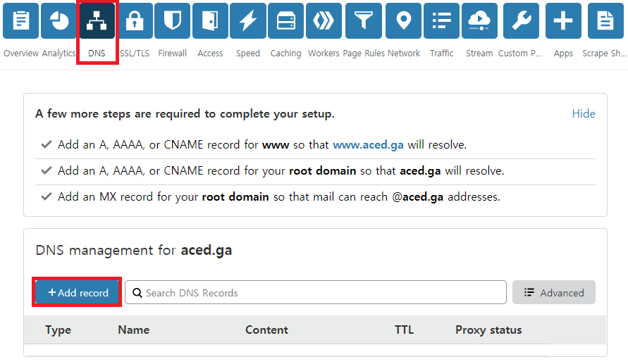Viewport: 628px width, 364px height.
Task: Click the Advanced button
Action: (x=554, y=292)
